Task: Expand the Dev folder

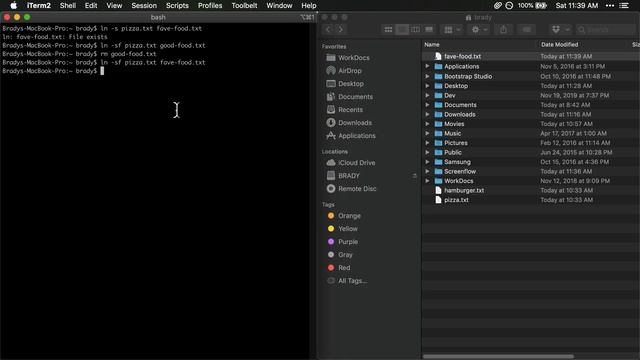Action: (427, 96)
